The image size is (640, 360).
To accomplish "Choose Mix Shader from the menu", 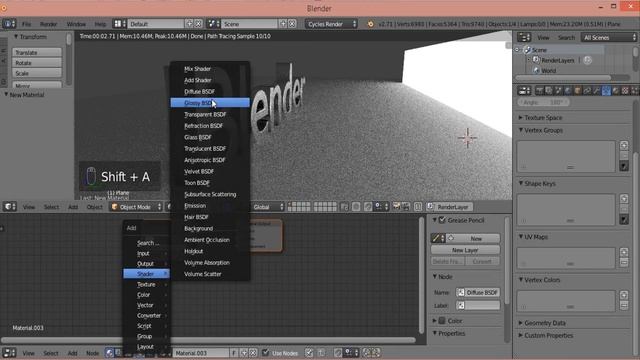I will [210, 69].
